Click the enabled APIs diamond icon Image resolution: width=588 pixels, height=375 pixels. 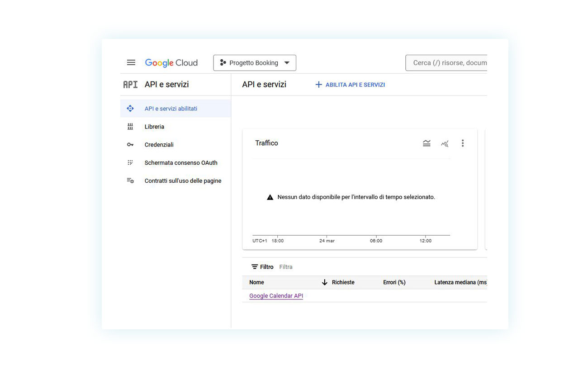[x=130, y=109]
